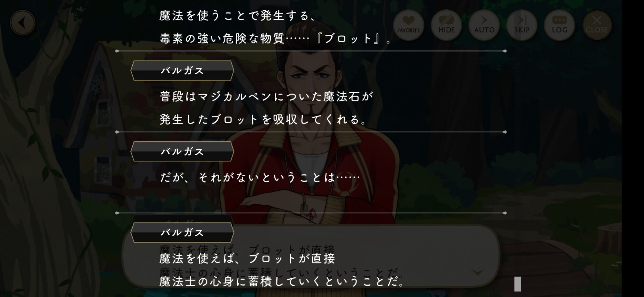Tap the top line 魔法を使うことで発生する
Viewport: 644px width, 297px height.
pyautogui.click(x=238, y=15)
